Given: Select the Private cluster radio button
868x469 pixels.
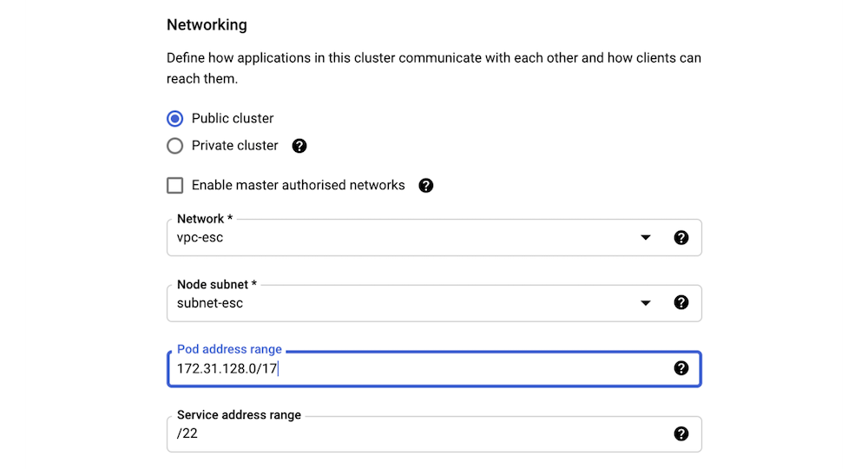Looking at the screenshot, I should [175, 146].
